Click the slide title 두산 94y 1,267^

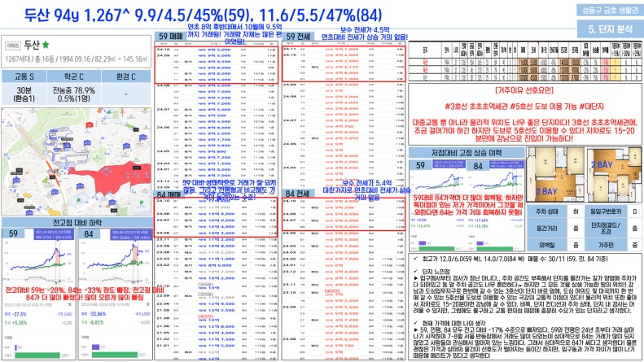pyautogui.click(x=77, y=15)
